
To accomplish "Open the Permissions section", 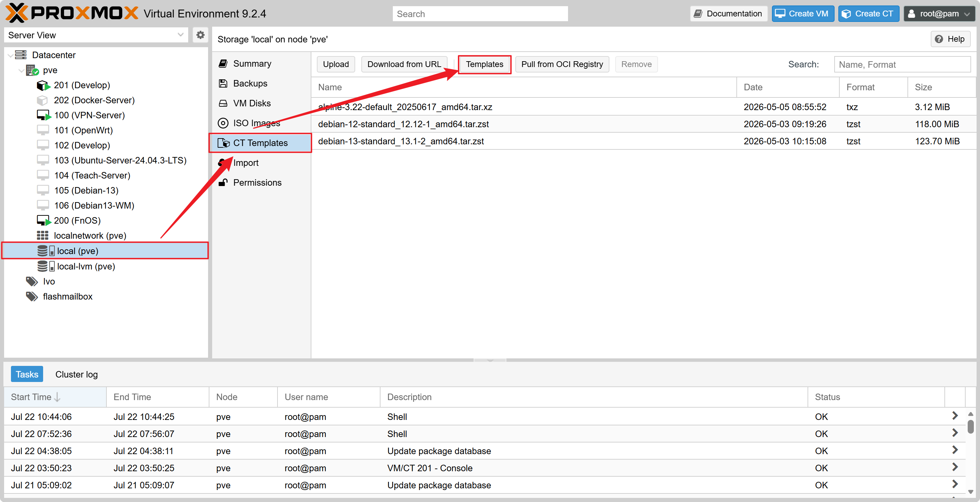I will [261, 183].
